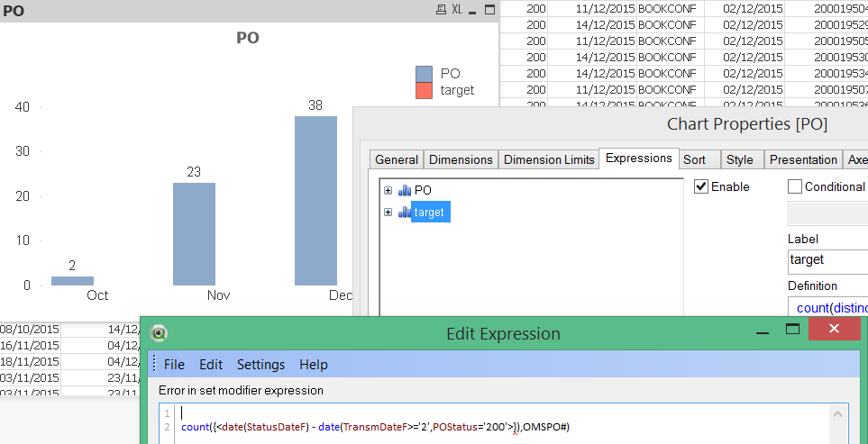Screen dimensions: 868x444
Task: Expand the PO expression tree node
Action: pos(388,190)
